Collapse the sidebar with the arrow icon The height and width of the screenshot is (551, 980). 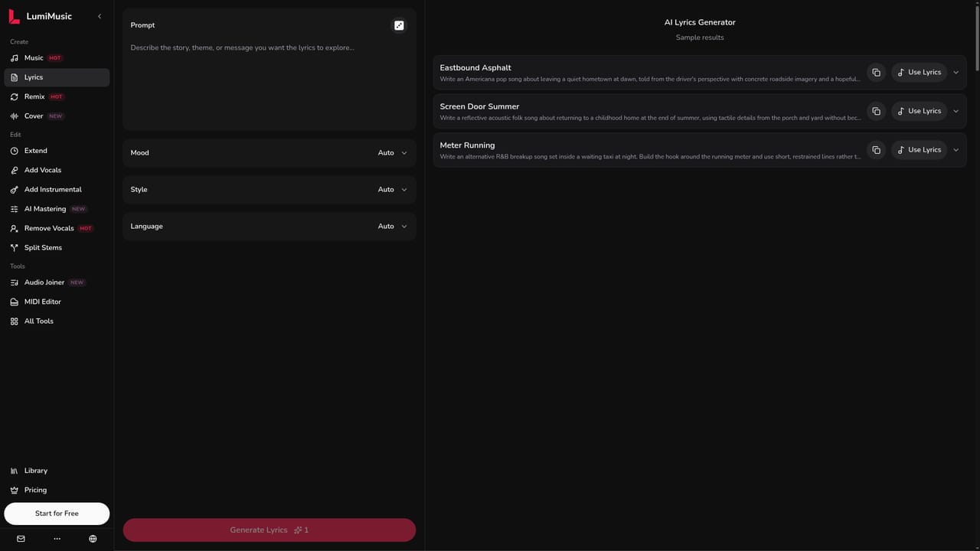point(100,16)
